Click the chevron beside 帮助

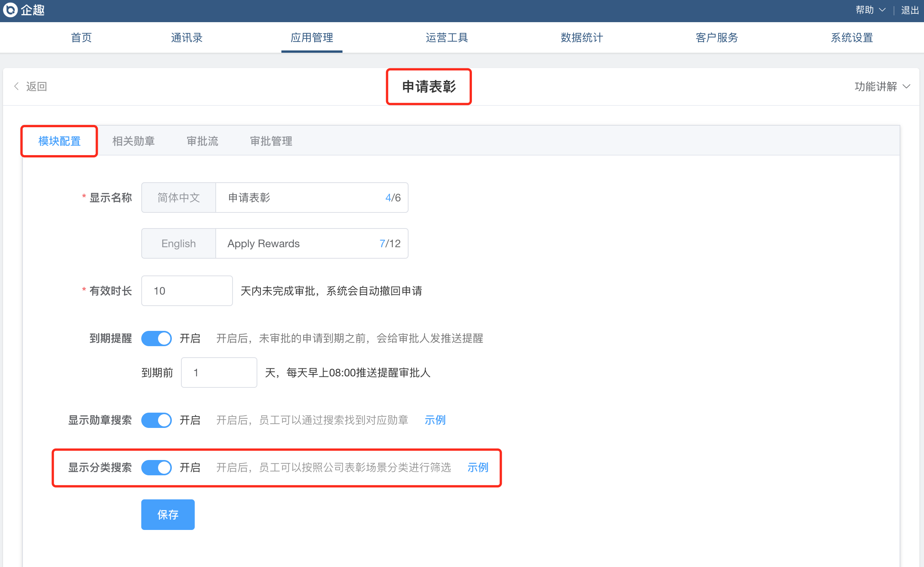tap(882, 10)
